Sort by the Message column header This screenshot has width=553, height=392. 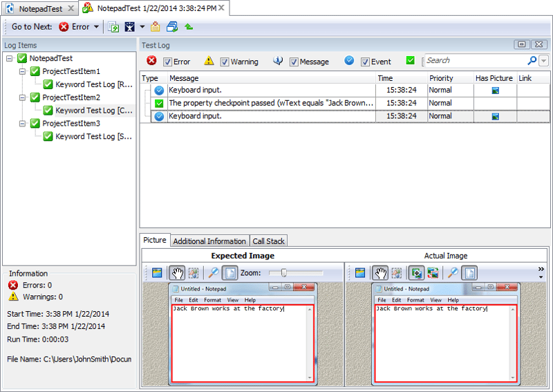271,78
